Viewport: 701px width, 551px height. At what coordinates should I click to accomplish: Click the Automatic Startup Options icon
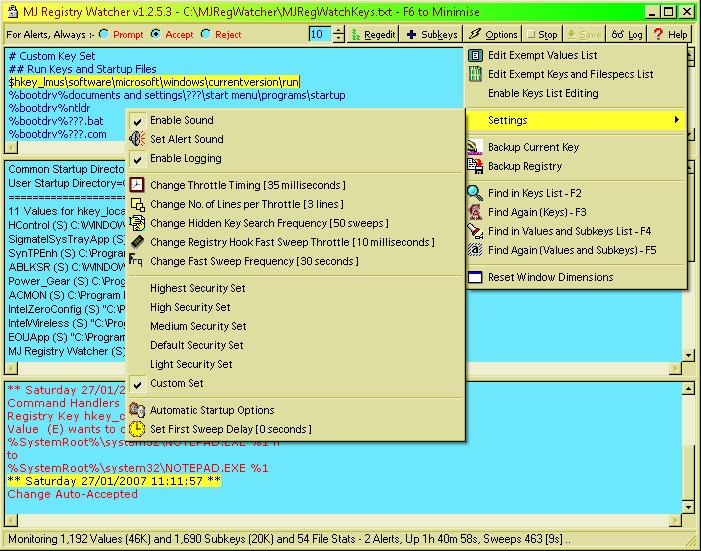coord(137,410)
